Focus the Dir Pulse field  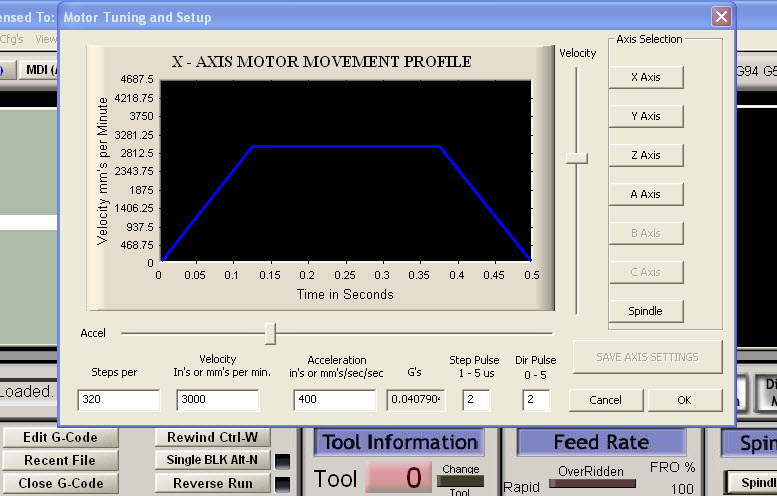click(x=536, y=400)
